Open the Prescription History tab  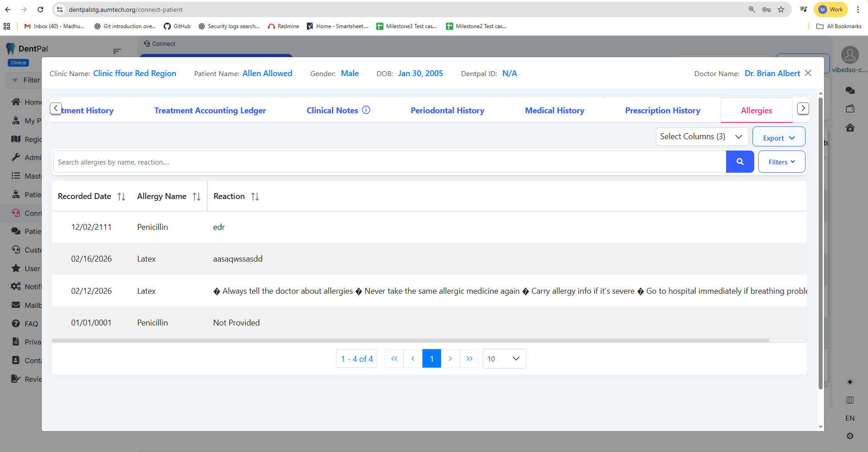click(x=662, y=111)
